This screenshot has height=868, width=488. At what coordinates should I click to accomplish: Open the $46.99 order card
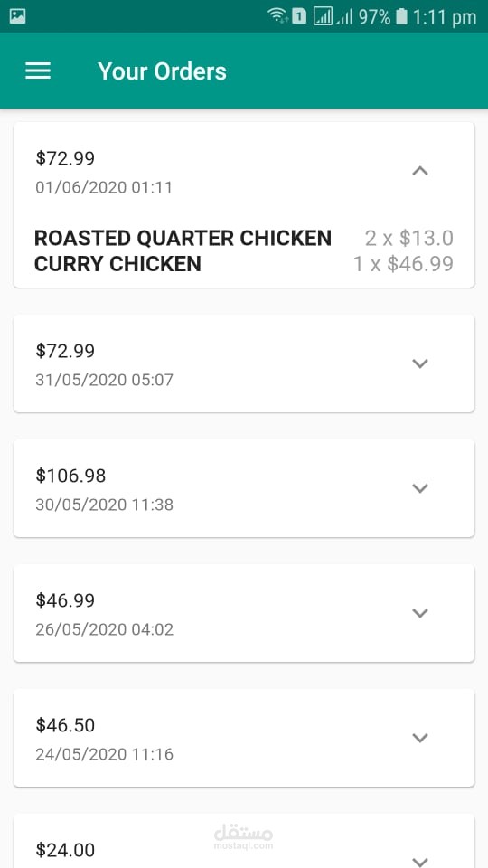(x=244, y=613)
